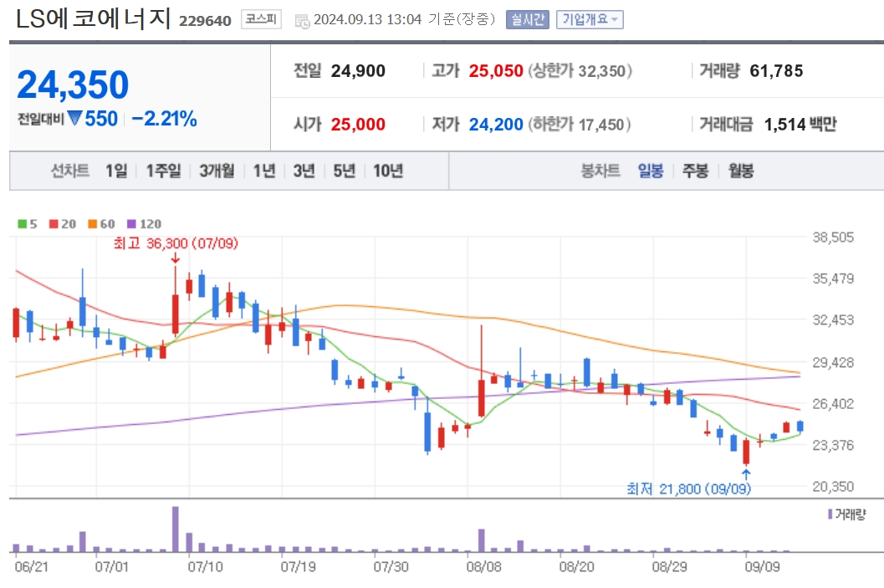This screenshot has width=884, height=588.
Task: Click the 09/09 date axis label
Action: (762, 566)
